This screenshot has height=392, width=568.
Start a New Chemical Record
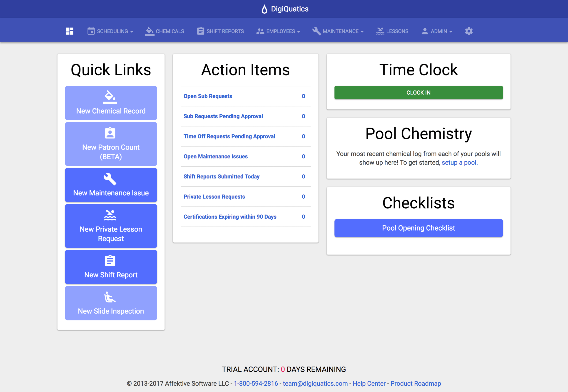(x=111, y=103)
